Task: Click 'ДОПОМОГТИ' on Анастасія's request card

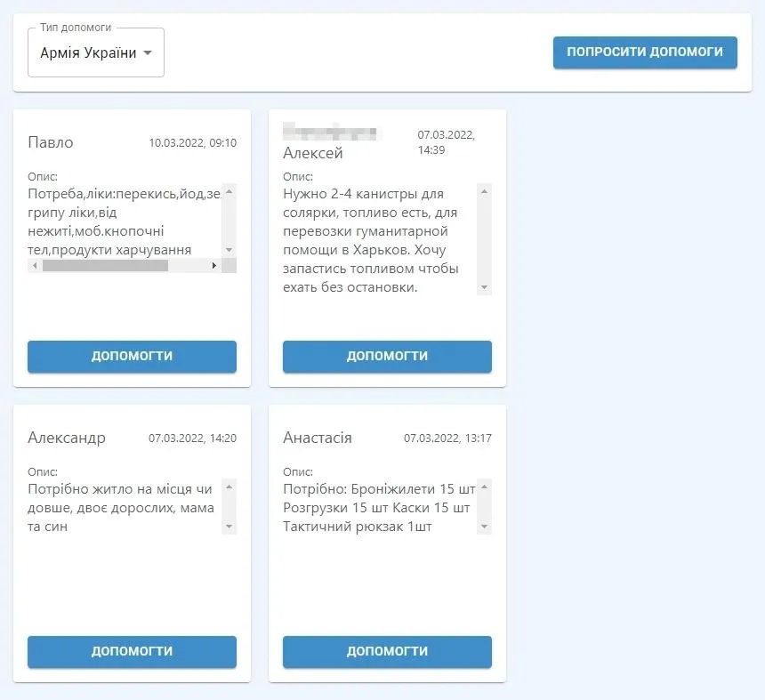Action: pyautogui.click(x=386, y=651)
